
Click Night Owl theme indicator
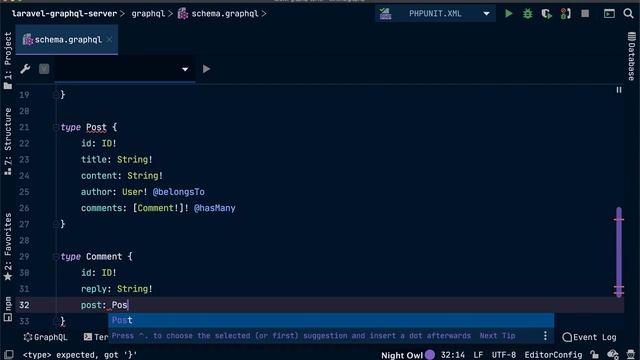point(407,355)
